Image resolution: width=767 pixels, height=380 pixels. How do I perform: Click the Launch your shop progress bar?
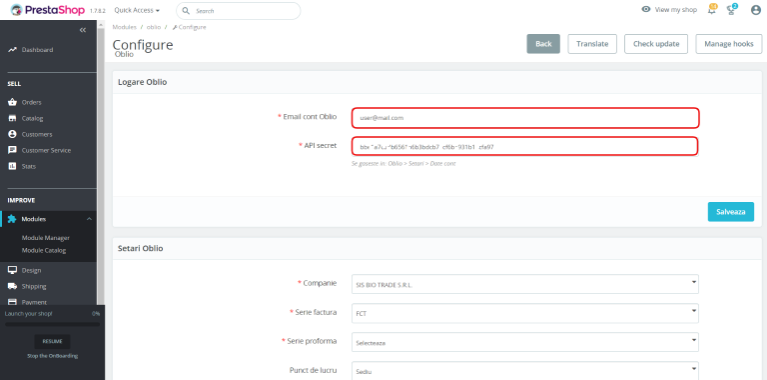pyautogui.click(x=52, y=324)
